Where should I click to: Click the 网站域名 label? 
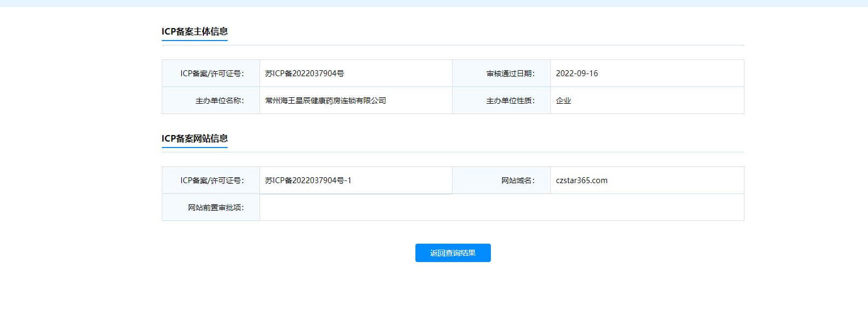[518, 180]
